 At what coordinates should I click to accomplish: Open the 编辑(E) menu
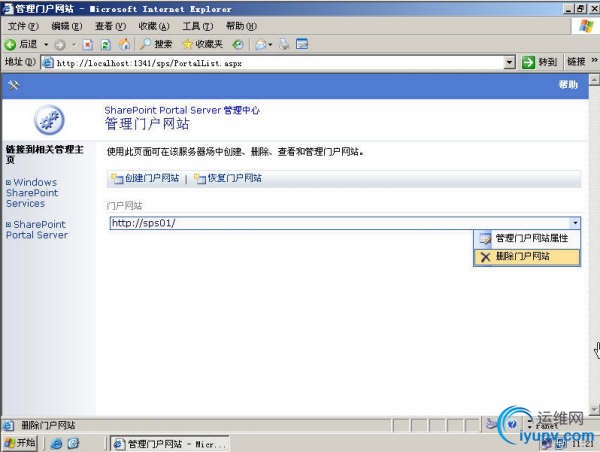67,26
